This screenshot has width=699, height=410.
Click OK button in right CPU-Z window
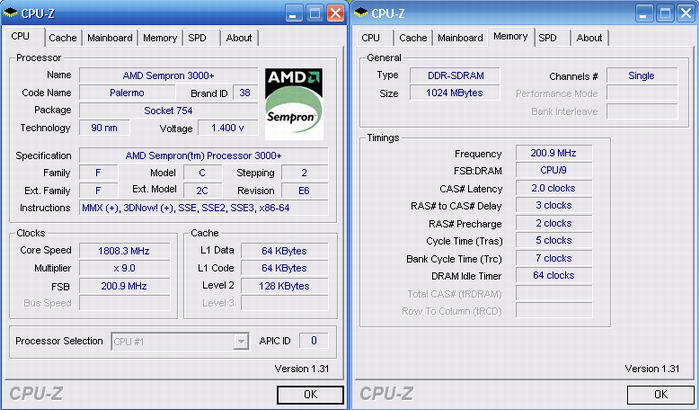pyautogui.click(x=661, y=394)
